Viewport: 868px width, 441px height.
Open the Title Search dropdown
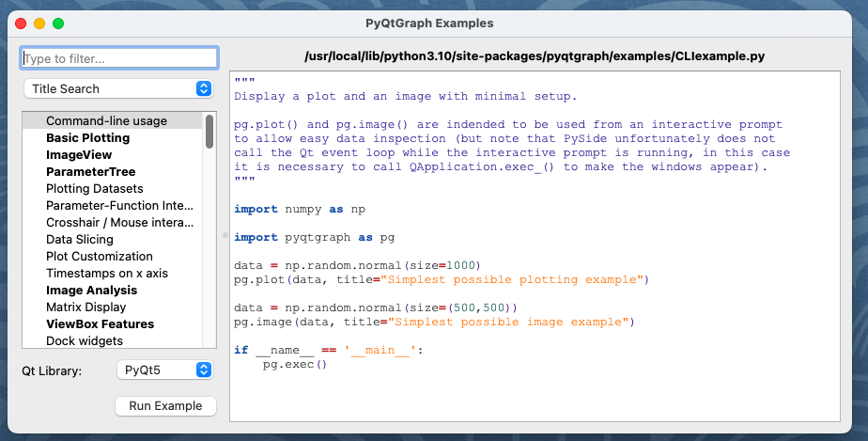click(x=118, y=88)
